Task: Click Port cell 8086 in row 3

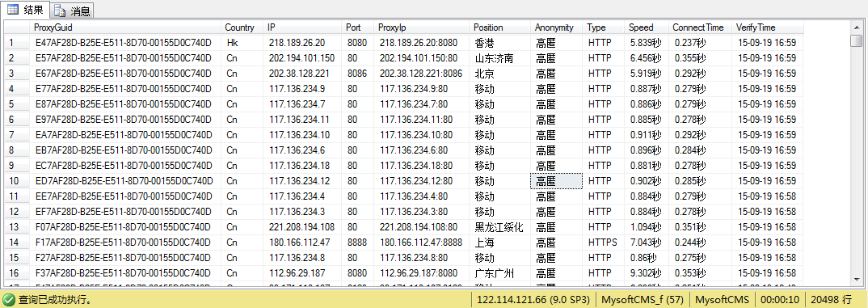Action: click(x=357, y=73)
